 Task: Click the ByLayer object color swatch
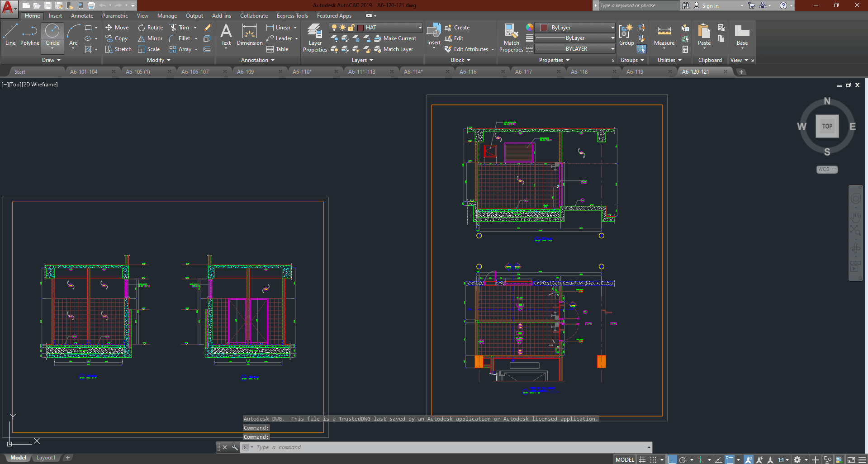coord(544,28)
